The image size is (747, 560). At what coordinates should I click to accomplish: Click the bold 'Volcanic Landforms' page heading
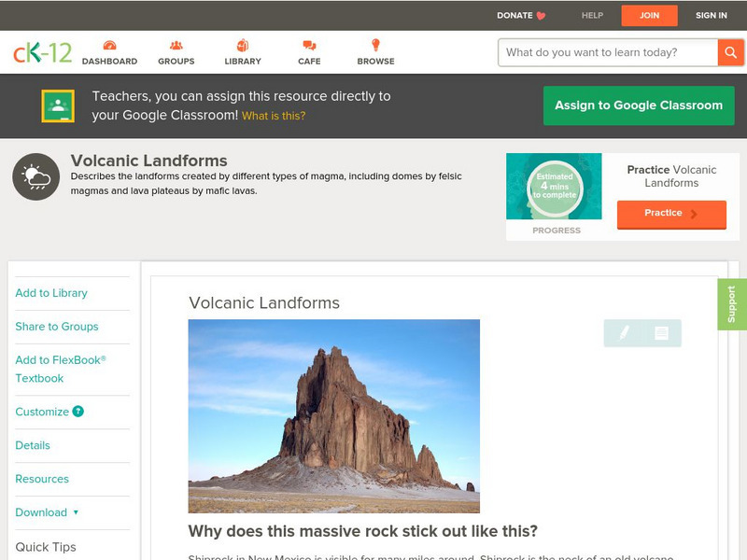(x=149, y=161)
